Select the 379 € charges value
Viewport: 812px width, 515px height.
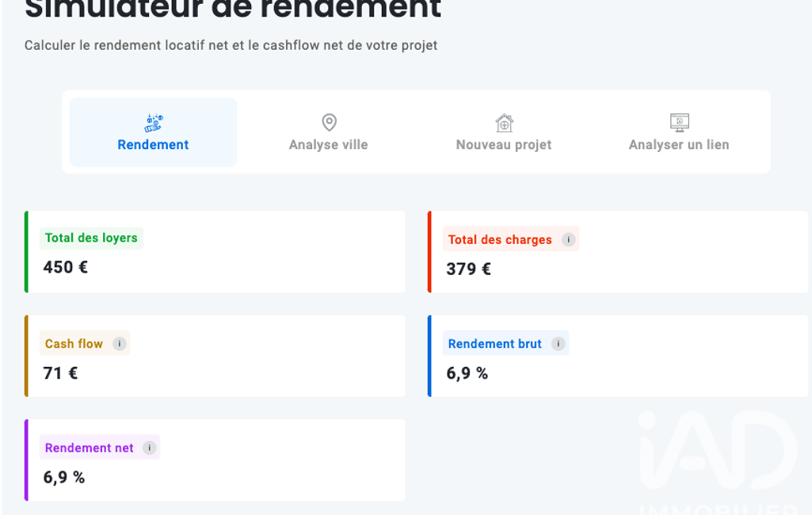pyautogui.click(x=469, y=269)
